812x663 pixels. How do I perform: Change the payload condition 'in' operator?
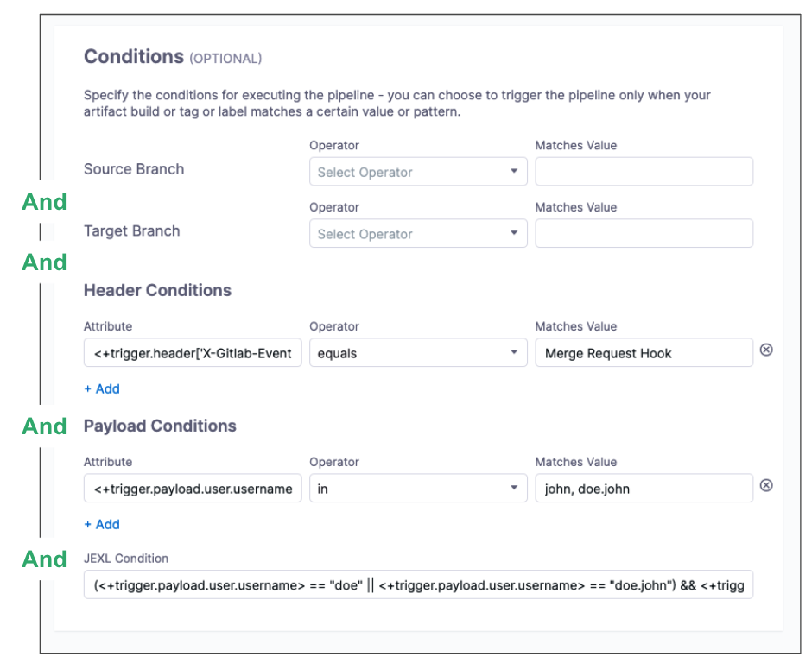[418, 489]
